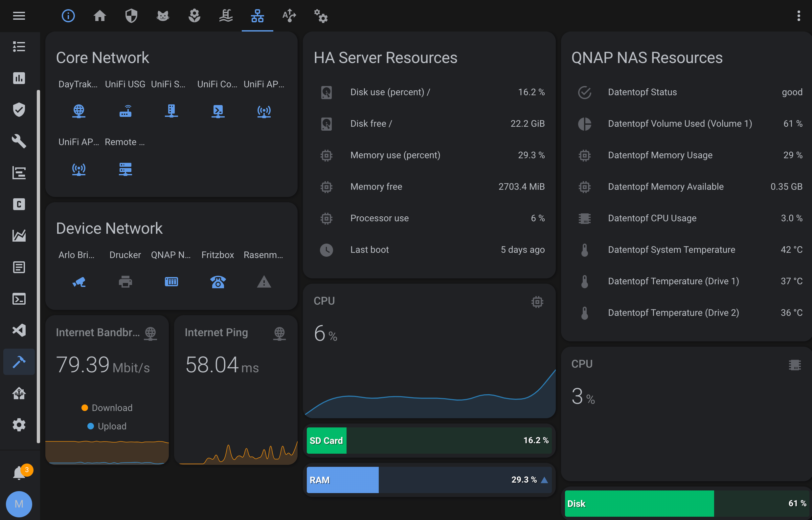Screen dimensions: 812x520
Task: Open the Memory use (percent) row
Action: (429, 155)
